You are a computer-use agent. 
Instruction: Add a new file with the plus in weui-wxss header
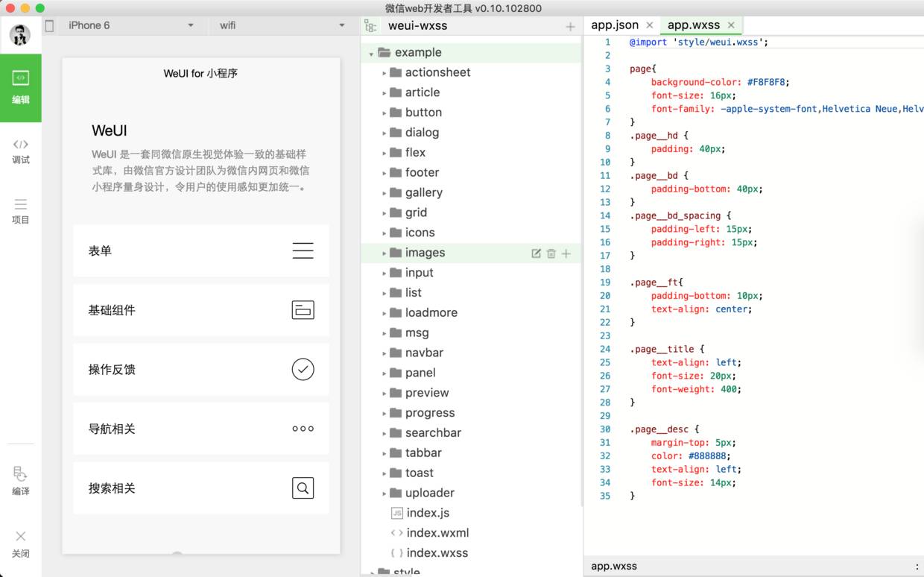[x=570, y=27]
